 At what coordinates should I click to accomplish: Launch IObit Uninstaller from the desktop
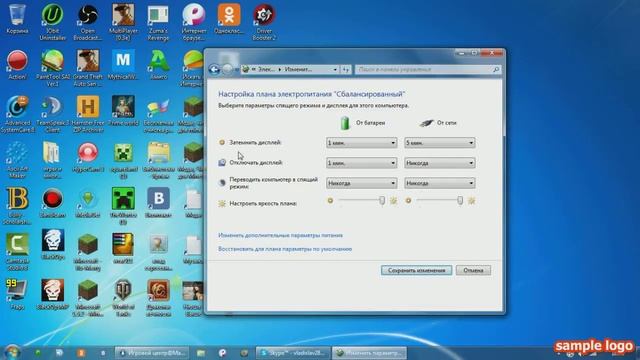click(x=52, y=21)
